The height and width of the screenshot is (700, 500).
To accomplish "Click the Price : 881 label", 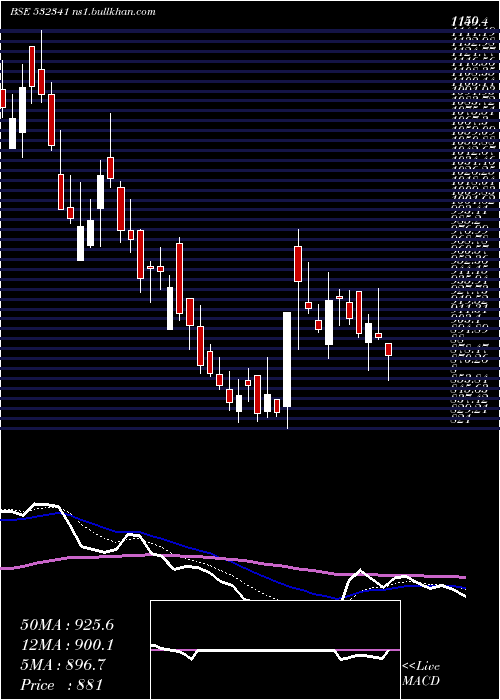I will pyautogui.click(x=62, y=685).
